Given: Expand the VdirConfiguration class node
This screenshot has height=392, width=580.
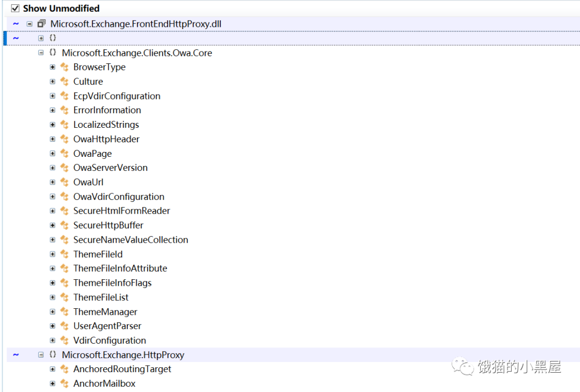Looking at the screenshot, I should point(53,340).
